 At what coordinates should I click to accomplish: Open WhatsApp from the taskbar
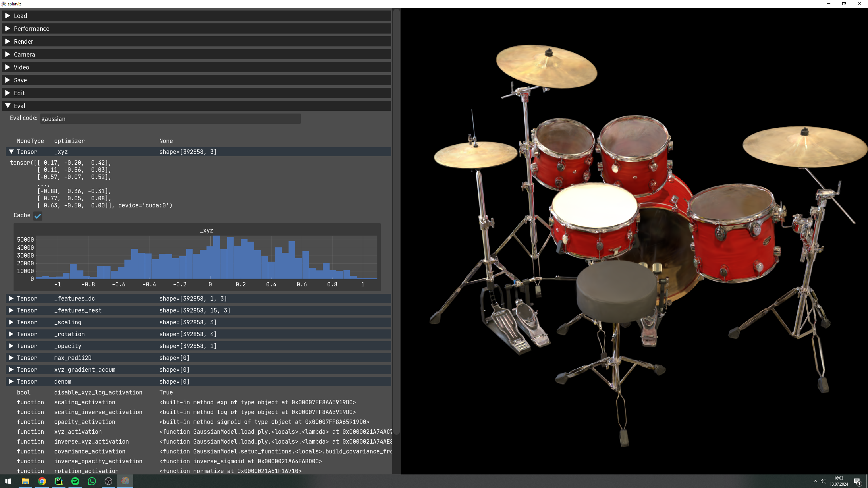click(92, 481)
